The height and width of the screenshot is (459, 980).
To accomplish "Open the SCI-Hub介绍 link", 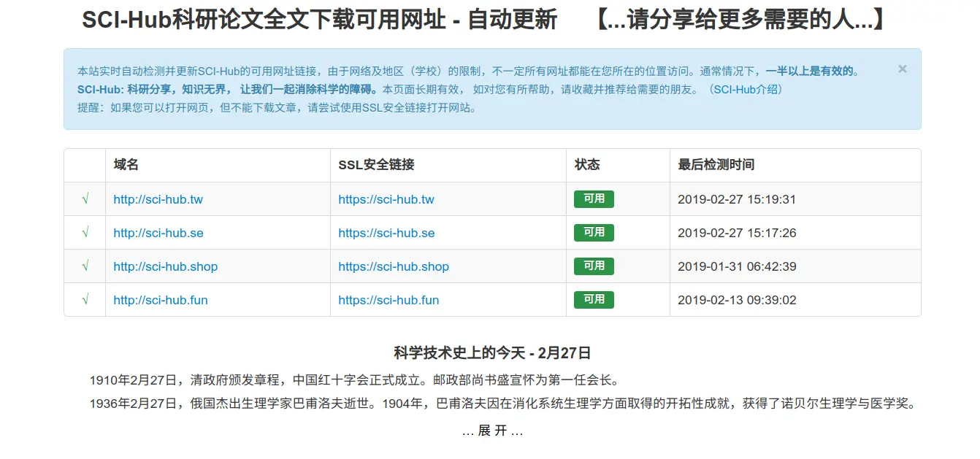I will coord(748,90).
